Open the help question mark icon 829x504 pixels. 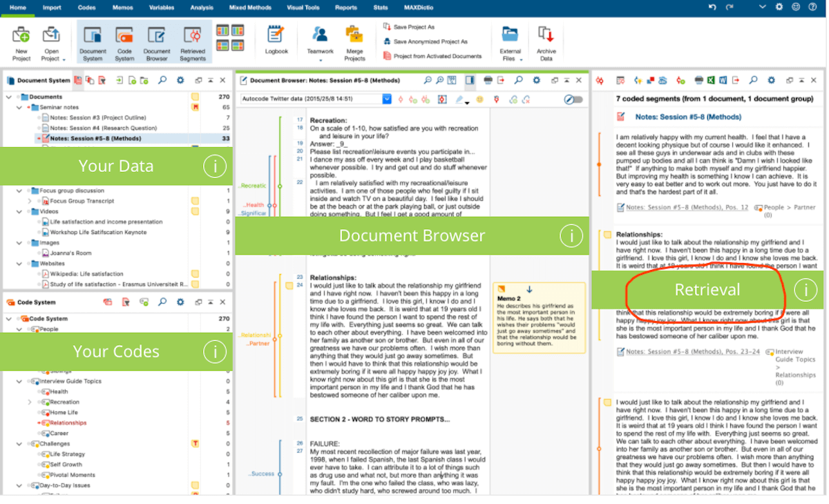(x=812, y=7)
